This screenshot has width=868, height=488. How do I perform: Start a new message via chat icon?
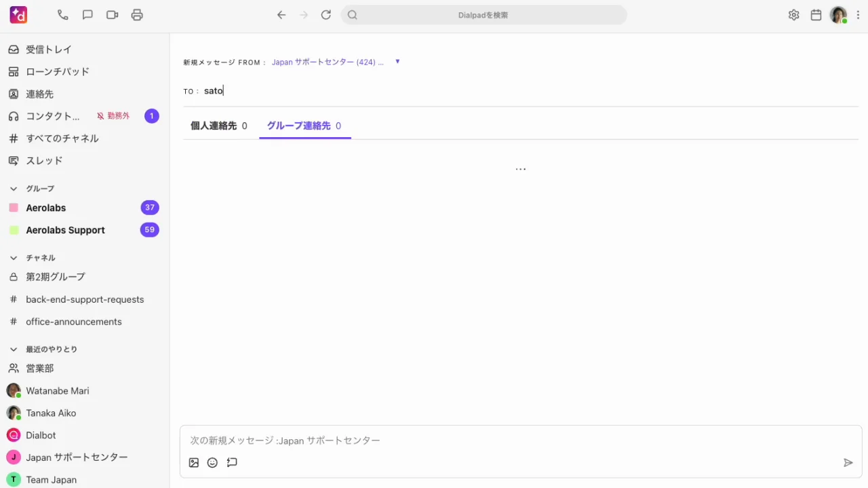point(87,15)
